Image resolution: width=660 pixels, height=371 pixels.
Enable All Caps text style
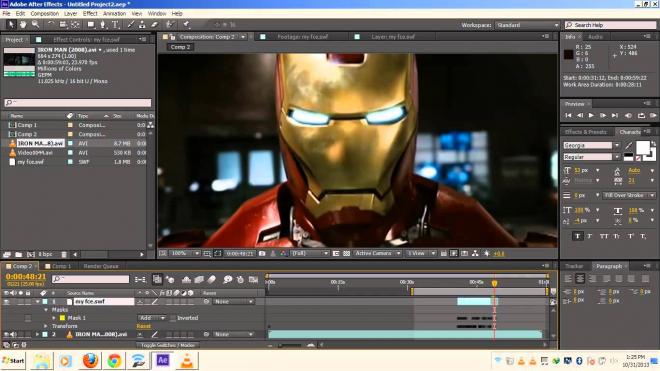tap(604, 236)
